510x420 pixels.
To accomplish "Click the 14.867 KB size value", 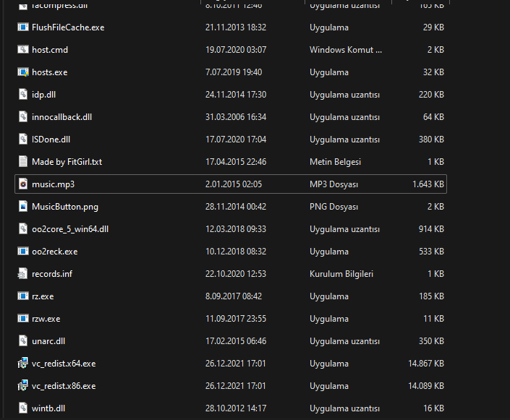I will 425,364.
